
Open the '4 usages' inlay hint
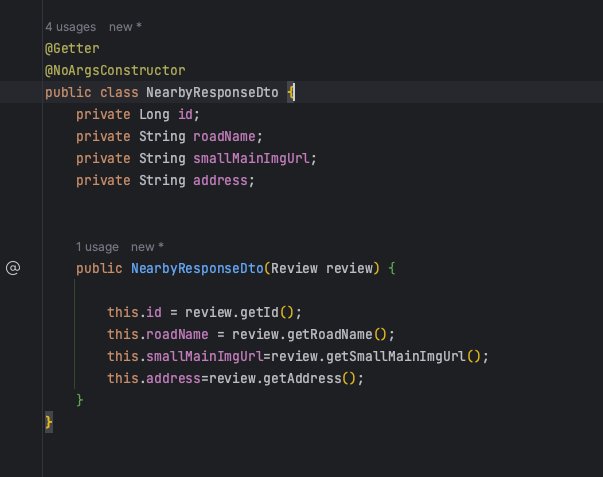pos(70,27)
